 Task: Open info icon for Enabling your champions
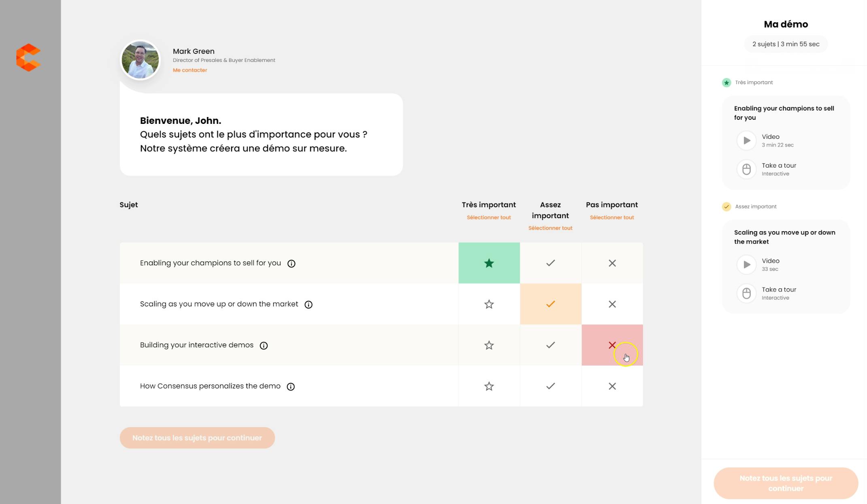point(291,264)
